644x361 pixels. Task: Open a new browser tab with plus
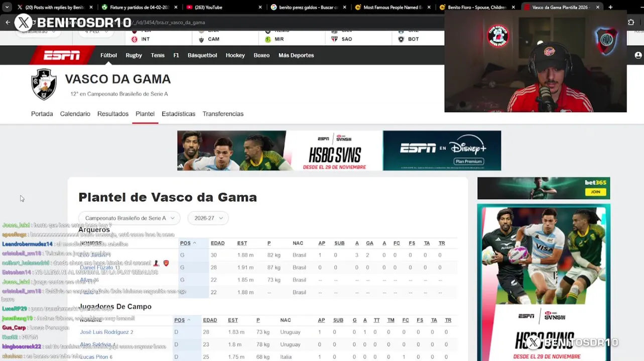(610, 7)
